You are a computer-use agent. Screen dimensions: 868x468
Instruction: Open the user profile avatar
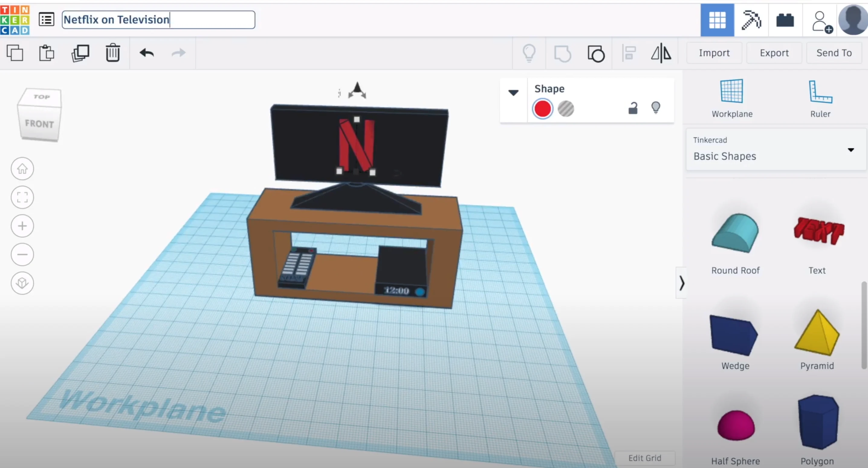coord(853,20)
